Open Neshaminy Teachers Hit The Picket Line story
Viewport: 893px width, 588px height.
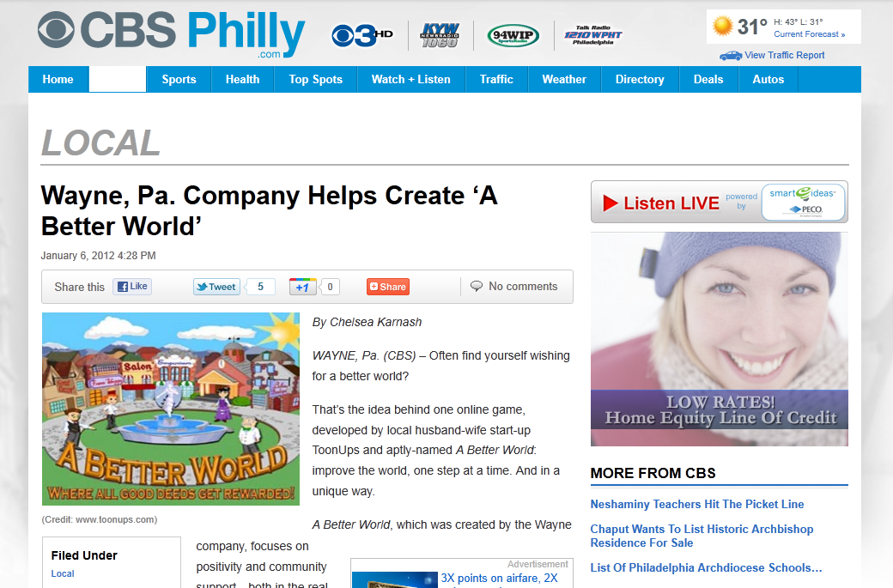[x=697, y=505]
